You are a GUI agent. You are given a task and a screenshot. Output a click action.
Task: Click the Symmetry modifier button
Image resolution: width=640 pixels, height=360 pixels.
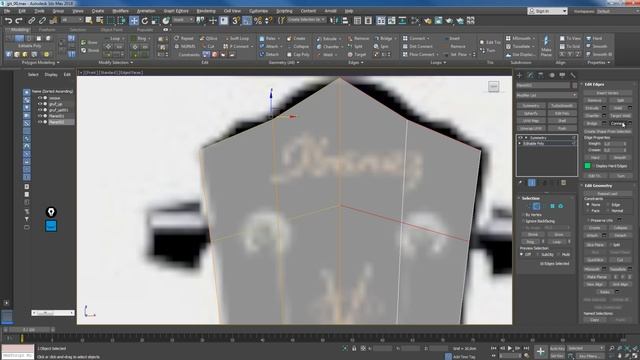(x=531, y=106)
